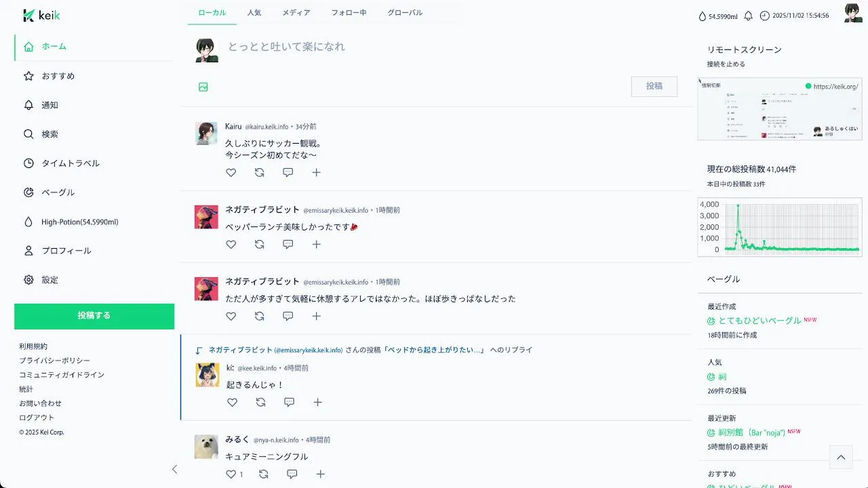Open reply on kee's 起きるんじゃ post
Image resolution: width=868 pixels, height=488 pixels.
(289, 403)
